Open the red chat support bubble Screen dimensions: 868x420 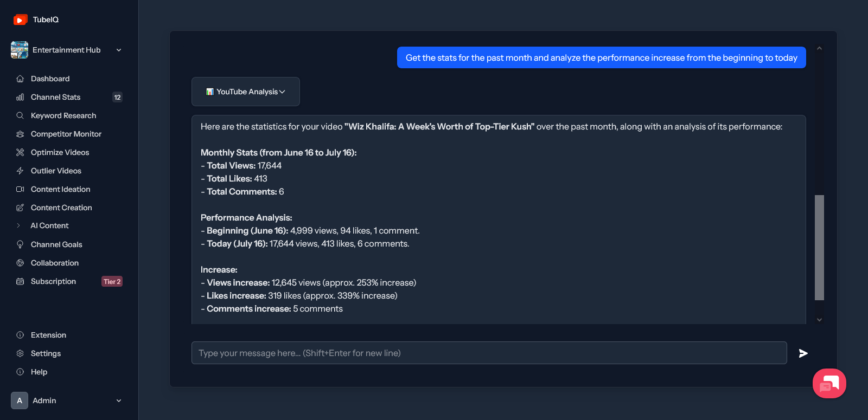coord(829,383)
